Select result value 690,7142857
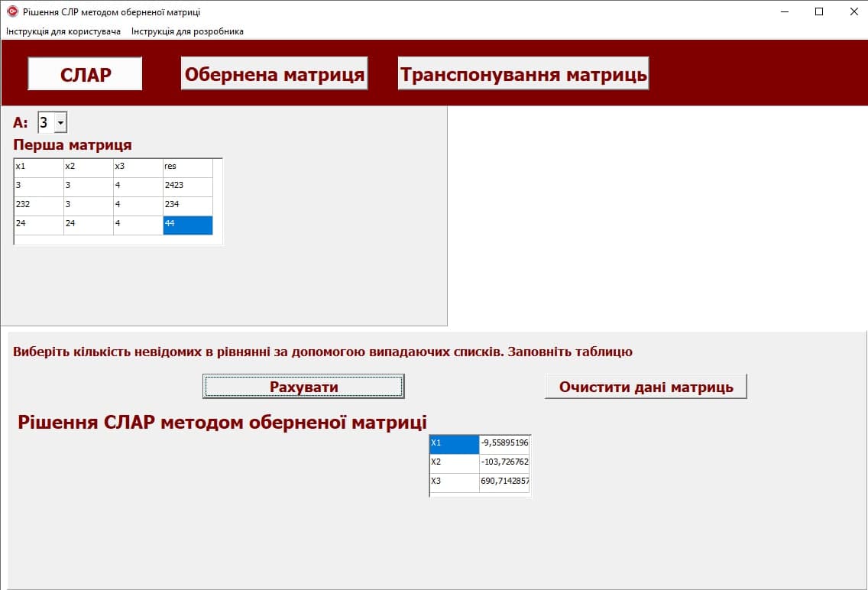 point(504,483)
